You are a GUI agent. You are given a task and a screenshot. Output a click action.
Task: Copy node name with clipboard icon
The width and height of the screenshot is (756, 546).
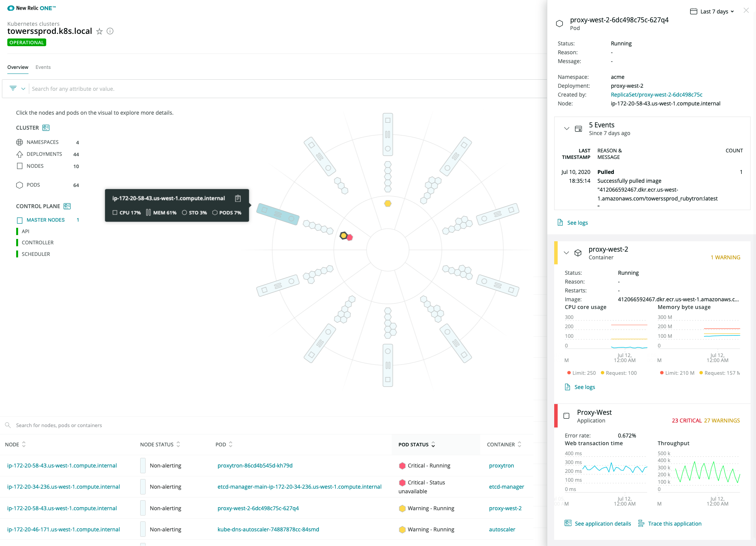coord(238,198)
